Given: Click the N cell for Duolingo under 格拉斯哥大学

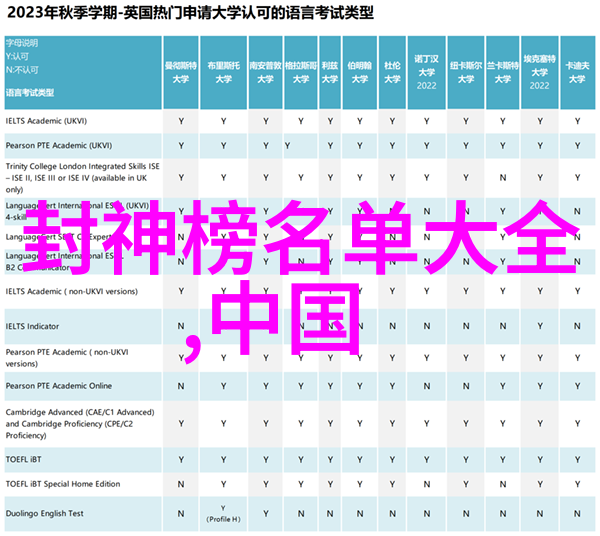Looking at the screenshot, I should pos(301,514).
